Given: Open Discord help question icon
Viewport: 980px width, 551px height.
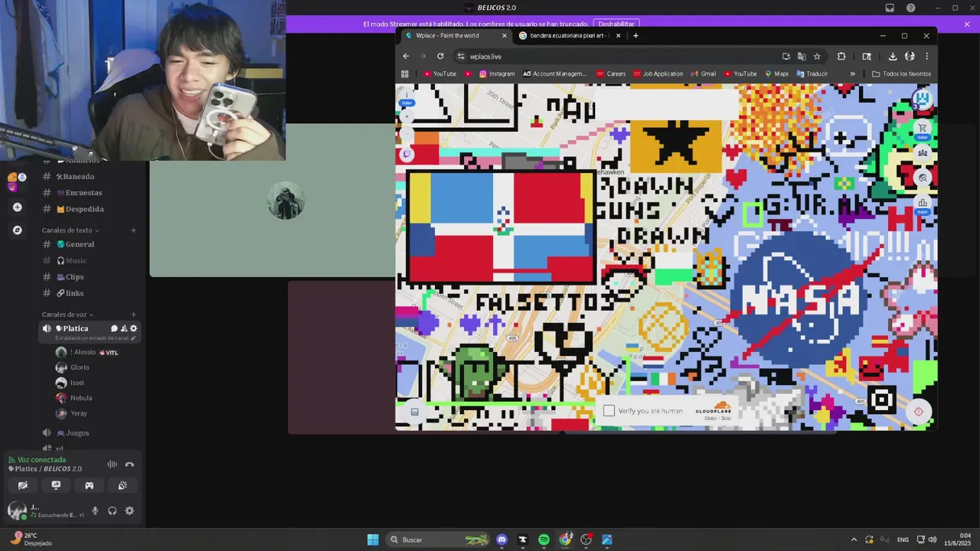Looking at the screenshot, I should coord(910,8).
